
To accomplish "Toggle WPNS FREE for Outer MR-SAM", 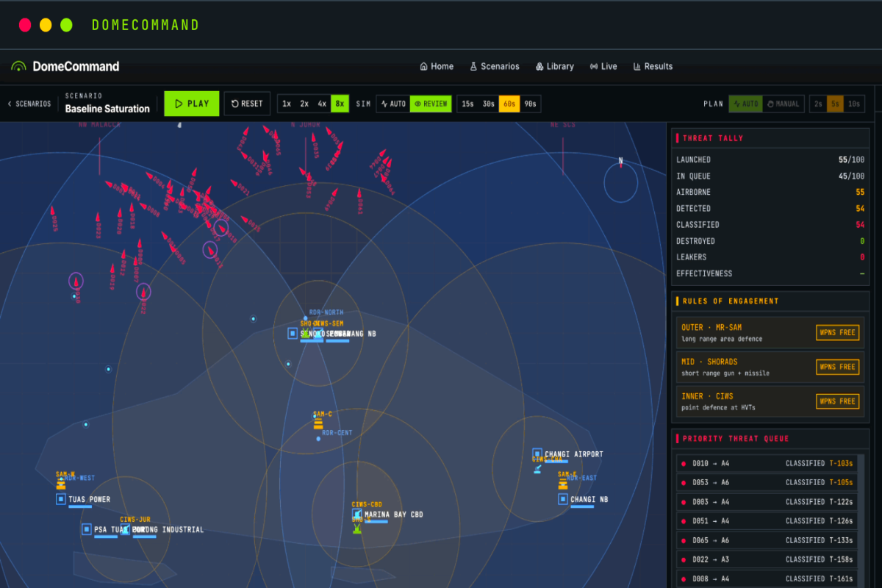I will pos(837,333).
